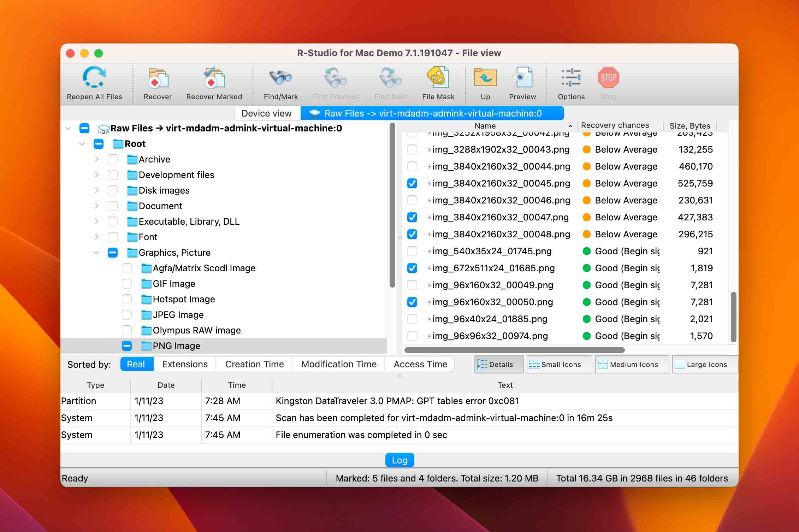Click the Recover Marked toolbar icon
799x532 pixels.
(214, 77)
